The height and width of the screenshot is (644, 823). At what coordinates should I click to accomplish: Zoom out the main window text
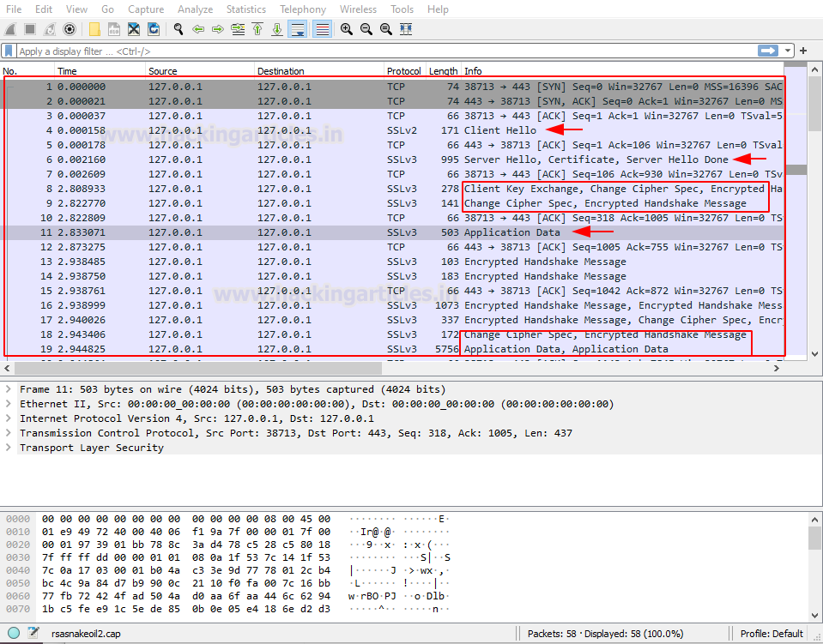point(366,29)
